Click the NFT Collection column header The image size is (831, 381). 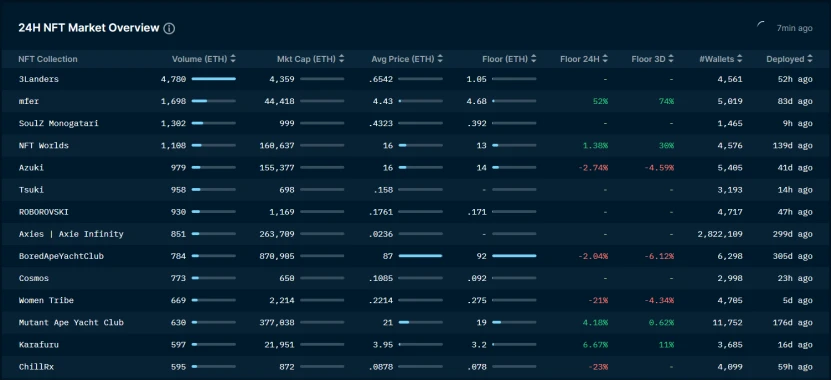click(48, 59)
